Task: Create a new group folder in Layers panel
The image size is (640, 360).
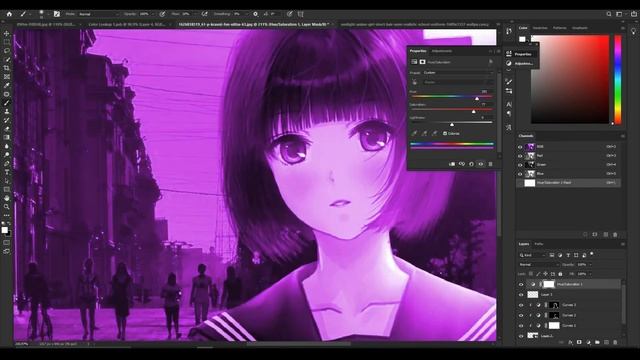Action: pos(597,342)
